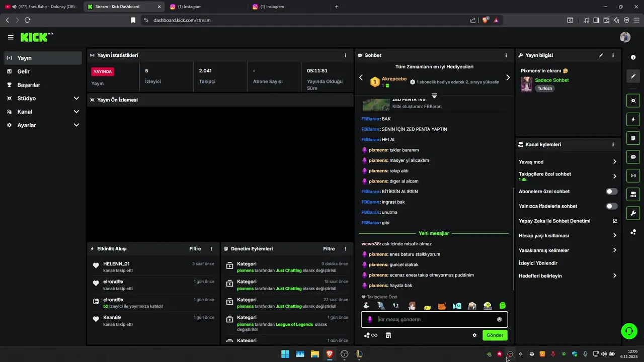Viewport: 644px width, 362px height.
Task: Open Yasaklanmış kelimeler chevron
Action: click(x=614, y=250)
